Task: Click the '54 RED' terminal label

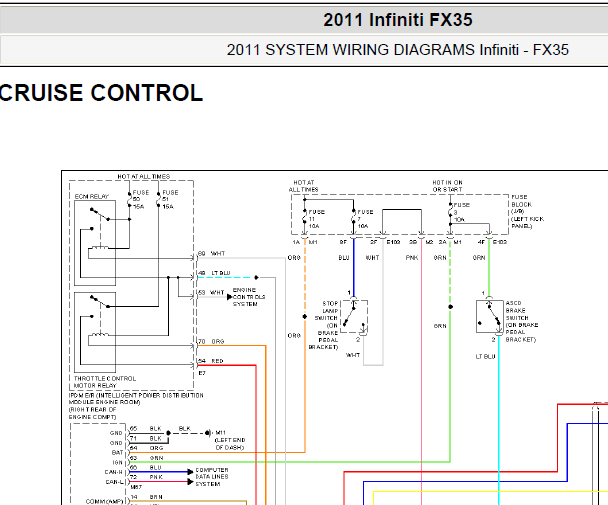Action: click(x=211, y=361)
